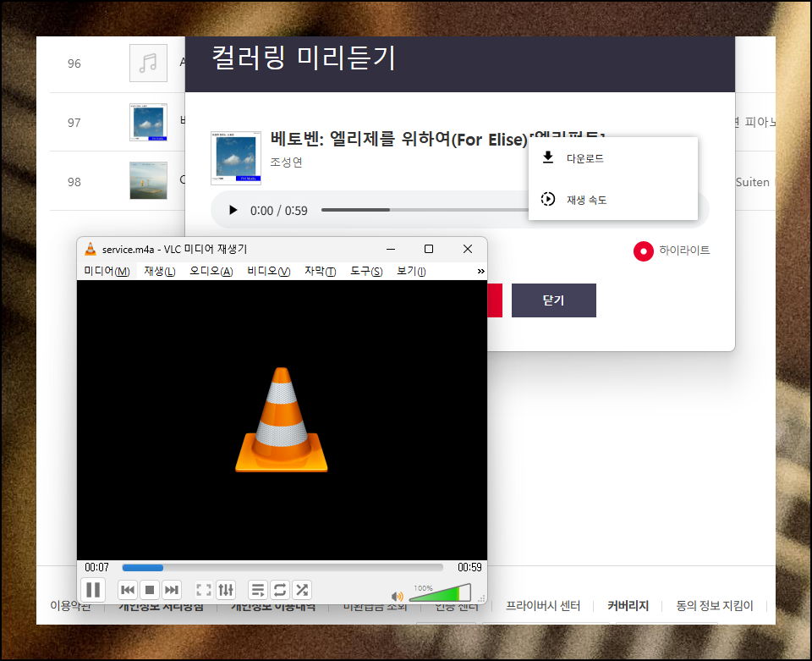Adjust the VLC volume slider
The image size is (812, 661).
coord(440,592)
